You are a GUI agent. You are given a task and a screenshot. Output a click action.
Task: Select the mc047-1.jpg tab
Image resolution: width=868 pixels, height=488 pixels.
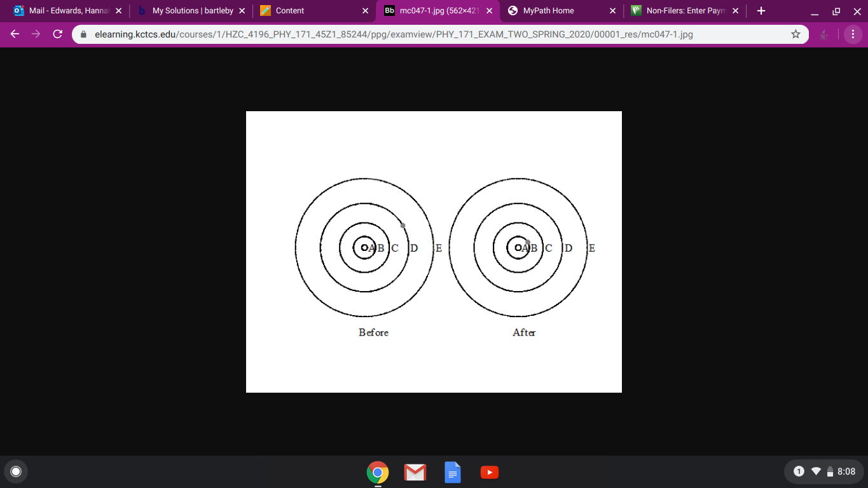437,11
